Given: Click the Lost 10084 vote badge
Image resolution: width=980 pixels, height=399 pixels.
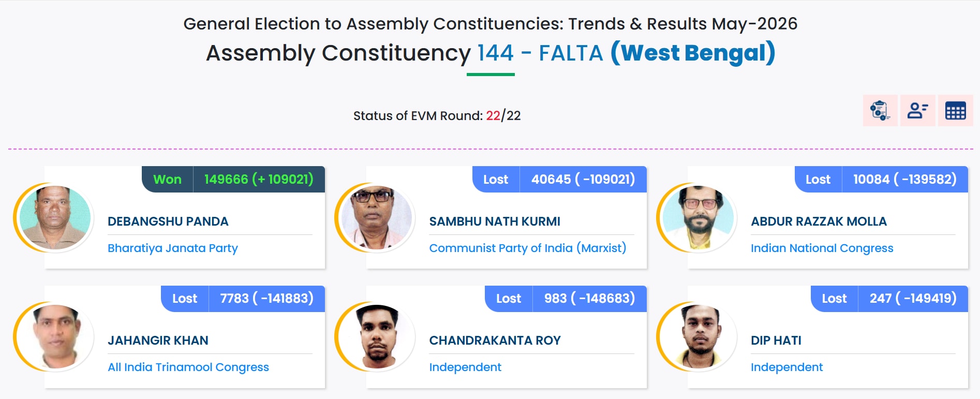Looking at the screenshot, I should pyautogui.click(x=881, y=179).
